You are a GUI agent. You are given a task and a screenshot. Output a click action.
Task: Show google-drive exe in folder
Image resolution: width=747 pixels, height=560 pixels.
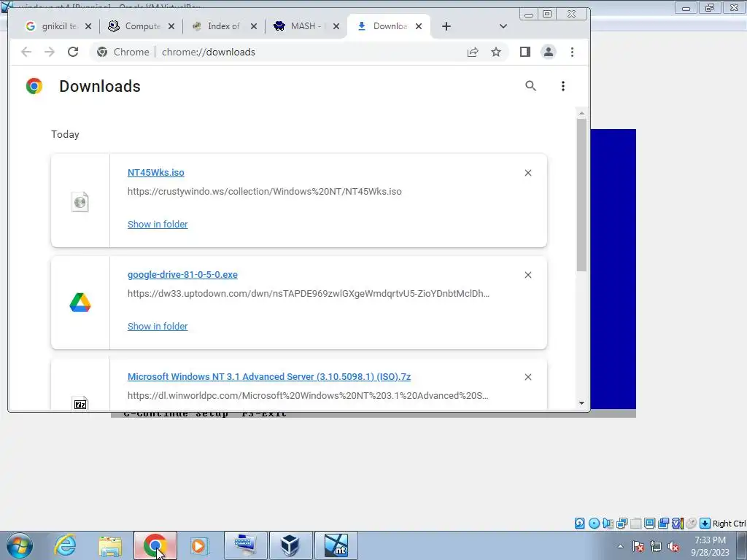[x=158, y=326]
